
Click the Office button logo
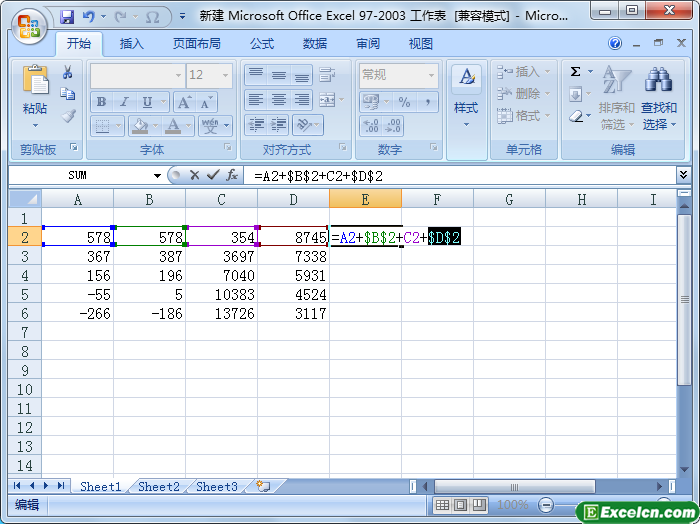[27, 24]
